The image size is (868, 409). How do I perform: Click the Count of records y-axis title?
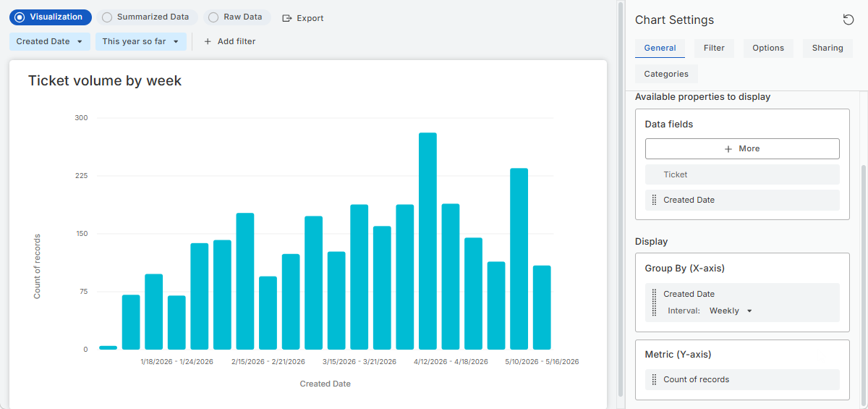[x=37, y=266]
